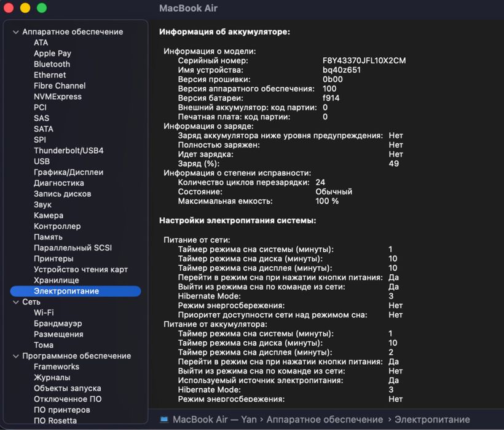The width and height of the screenshot is (504, 430).
Task: Click the red close window button
Action: coord(9,8)
